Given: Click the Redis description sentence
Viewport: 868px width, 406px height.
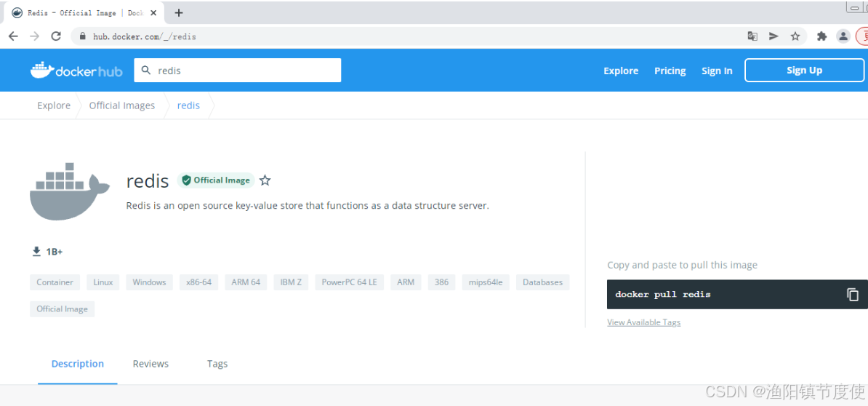Looking at the screenshot, I should [308, 206].
